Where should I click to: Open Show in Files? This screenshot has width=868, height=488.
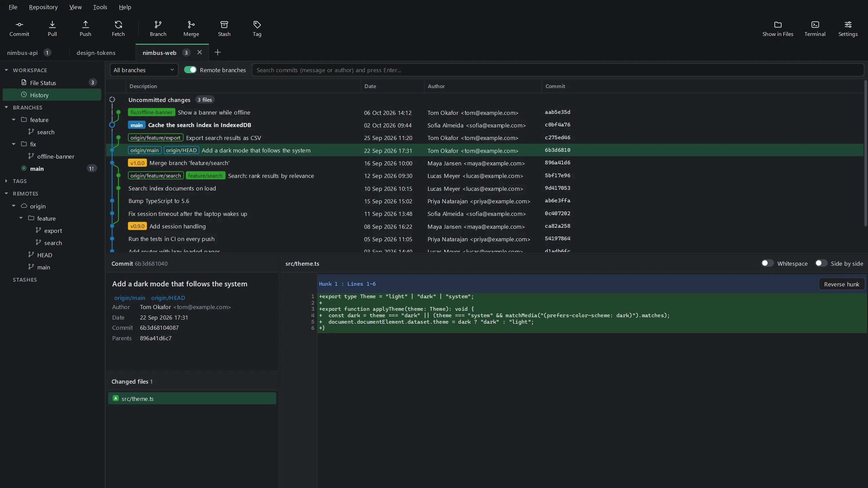pyautogui.click(x=777, y=28)
